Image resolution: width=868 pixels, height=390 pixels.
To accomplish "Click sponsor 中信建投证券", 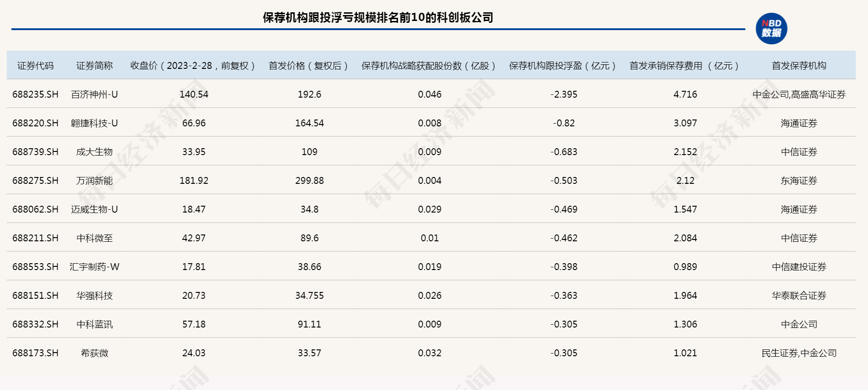I will (799, 267).
